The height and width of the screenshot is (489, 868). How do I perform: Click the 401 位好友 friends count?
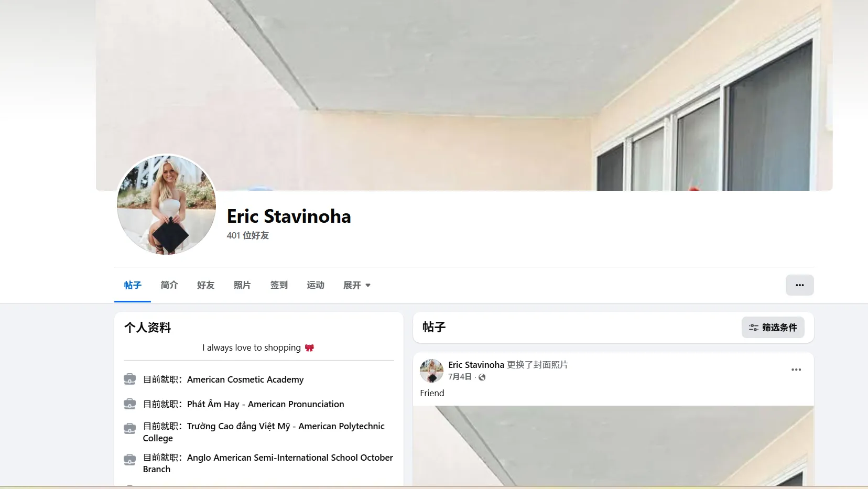click(x=247, y=235)
